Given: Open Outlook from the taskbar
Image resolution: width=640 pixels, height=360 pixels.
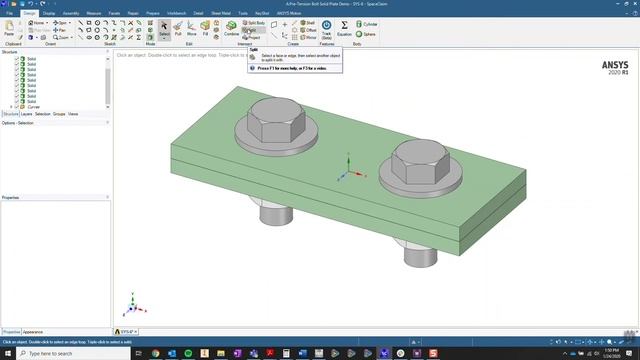Looking at the screenshot, I should click(172, 353).
